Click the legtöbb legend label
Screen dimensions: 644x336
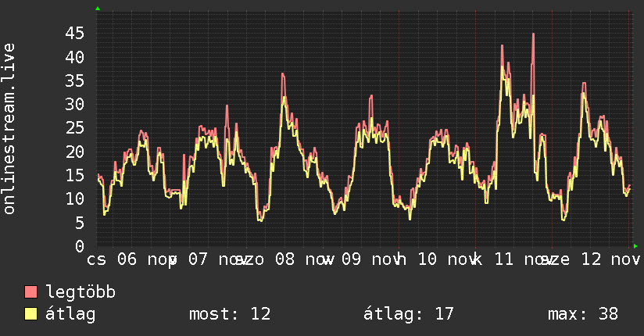tap(80, 292)
